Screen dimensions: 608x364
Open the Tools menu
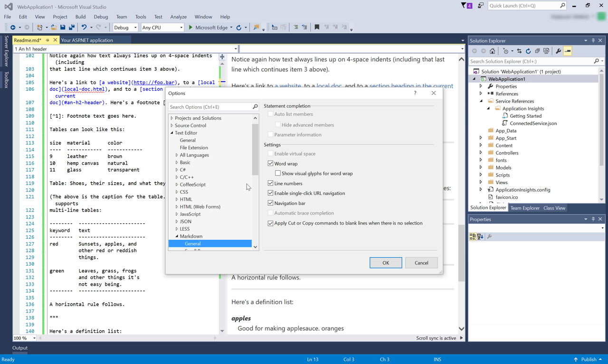coord(141,17)
